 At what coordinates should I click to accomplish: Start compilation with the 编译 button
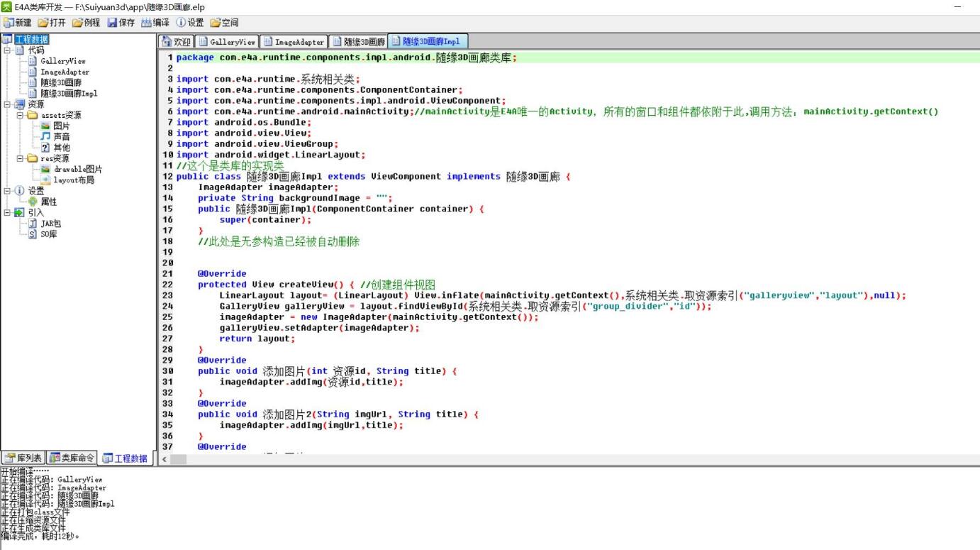tap(155, 23)
